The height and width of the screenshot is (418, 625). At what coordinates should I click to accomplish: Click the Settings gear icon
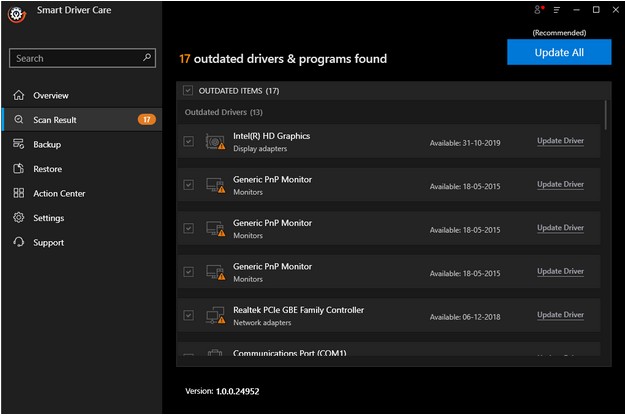pyautogui.click(x=18, y=218)
